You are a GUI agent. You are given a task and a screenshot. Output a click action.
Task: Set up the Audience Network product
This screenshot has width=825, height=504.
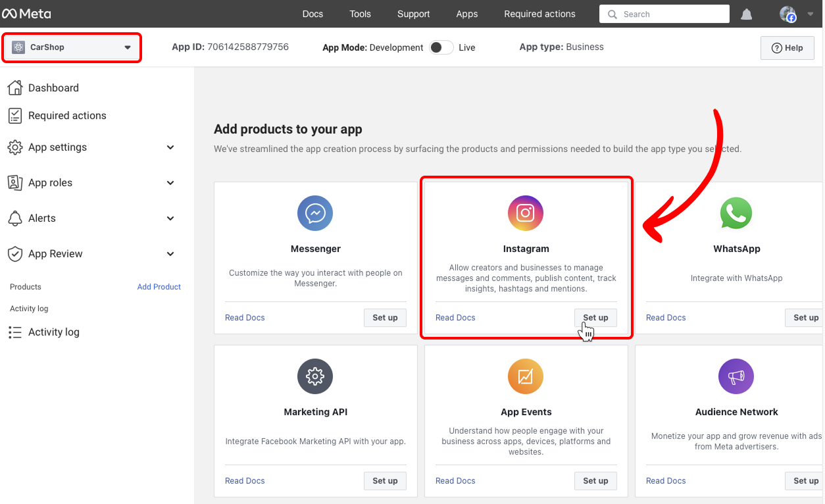click(805, 481)
